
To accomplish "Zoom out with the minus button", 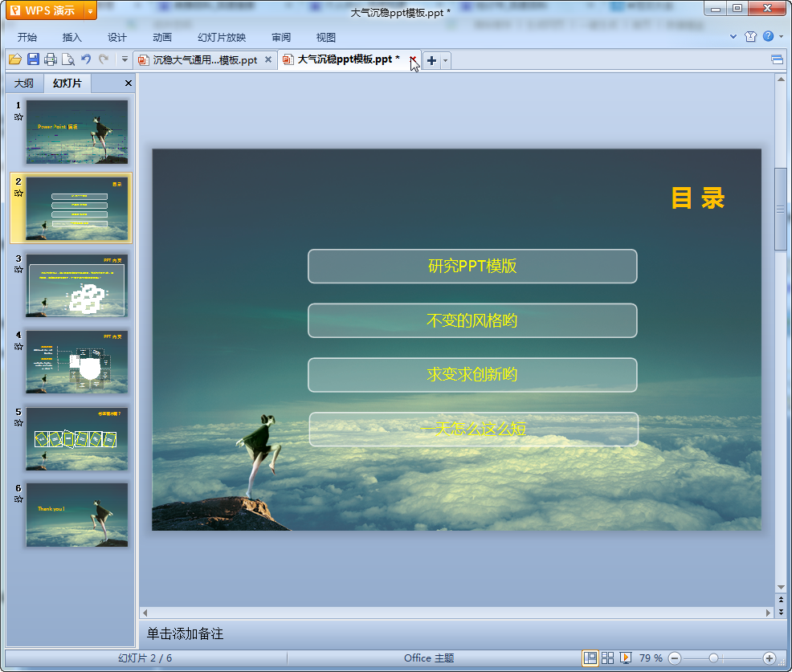I will 675,658.
